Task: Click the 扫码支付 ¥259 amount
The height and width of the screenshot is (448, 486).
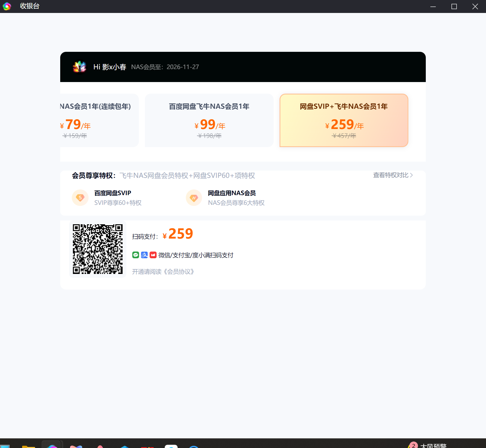Action: pyautogui.click(x=178, y=234)
